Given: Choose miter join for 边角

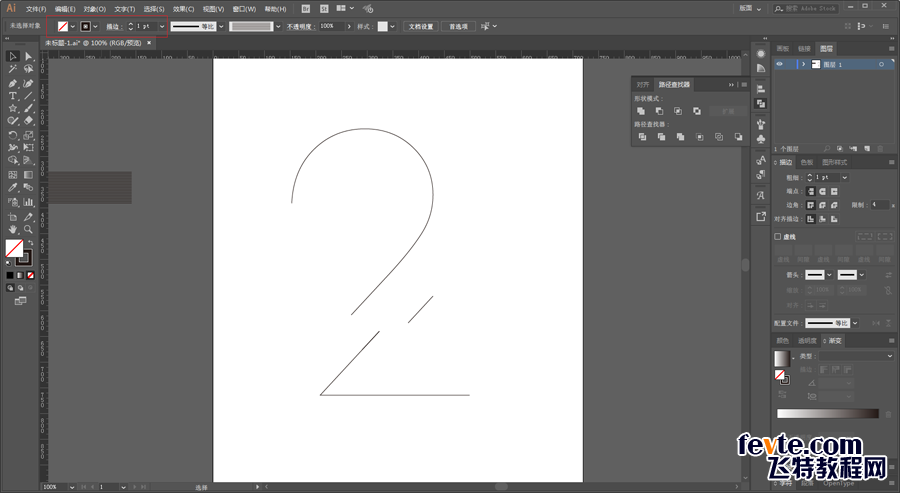Looking at the screenshot, I should point(810,205).
